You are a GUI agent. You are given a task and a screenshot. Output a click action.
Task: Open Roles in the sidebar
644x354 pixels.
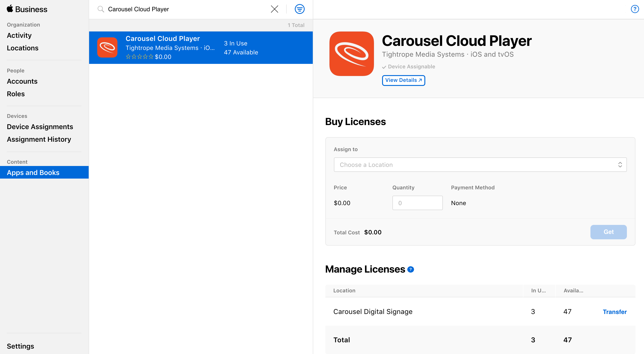[x=16, y=94]
